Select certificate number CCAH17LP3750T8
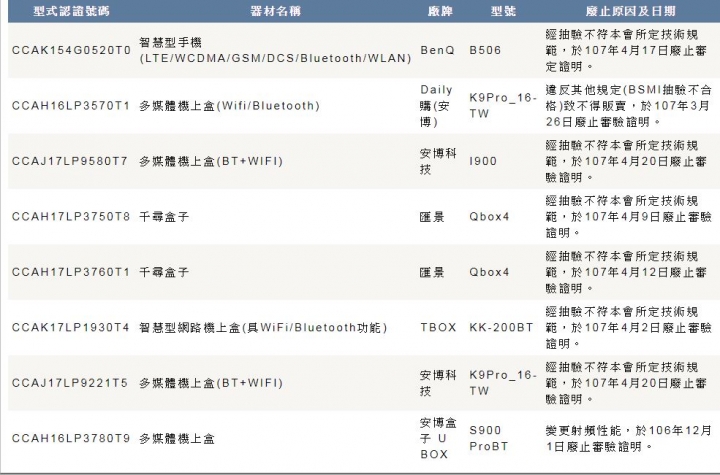The image size is (720, 475). tap(71, 216)
